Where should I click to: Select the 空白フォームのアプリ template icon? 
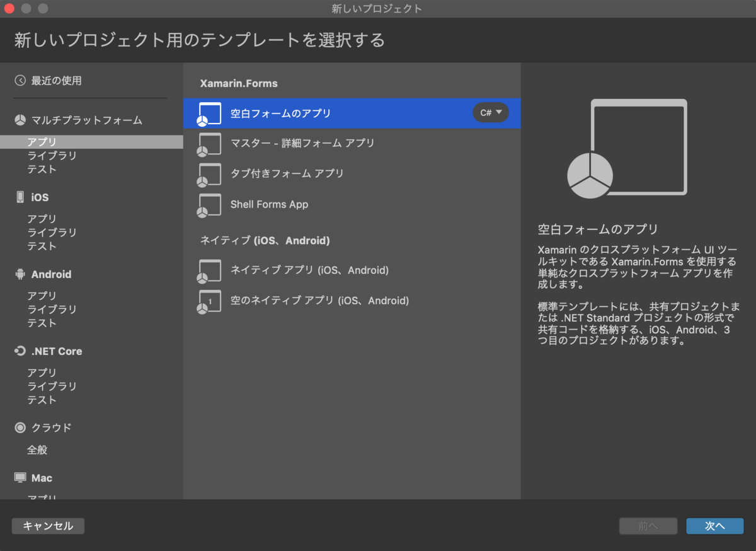click(x=208, y=113)
